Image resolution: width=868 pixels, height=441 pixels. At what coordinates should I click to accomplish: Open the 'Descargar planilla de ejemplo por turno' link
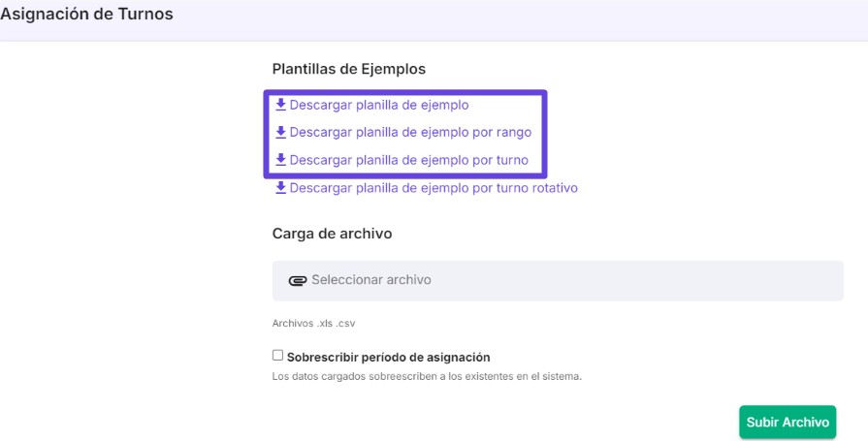408,160
